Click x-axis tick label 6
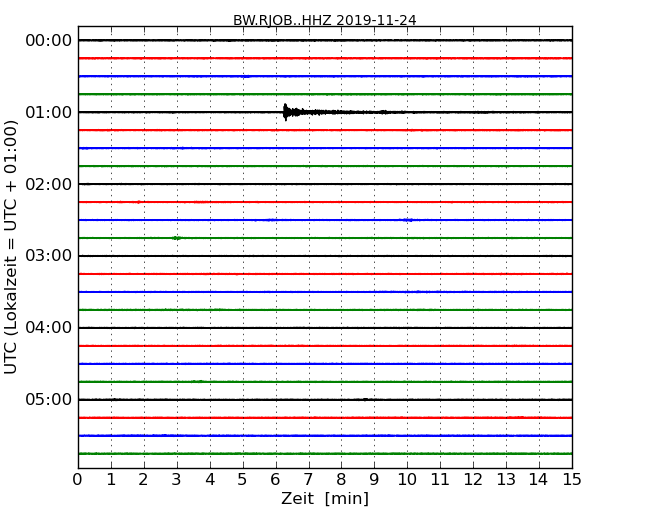 (275, 480)
